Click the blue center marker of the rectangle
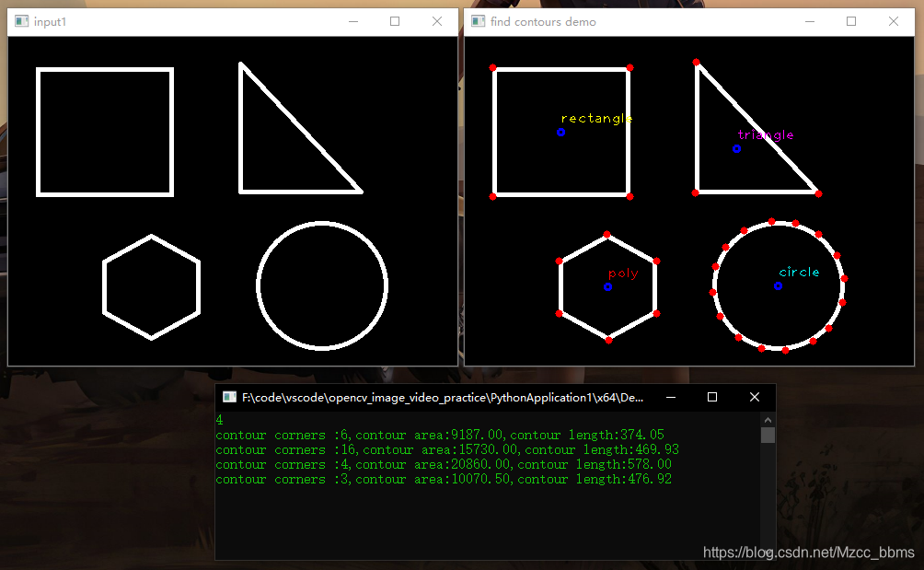924x570 pixels. click(561, 133)
